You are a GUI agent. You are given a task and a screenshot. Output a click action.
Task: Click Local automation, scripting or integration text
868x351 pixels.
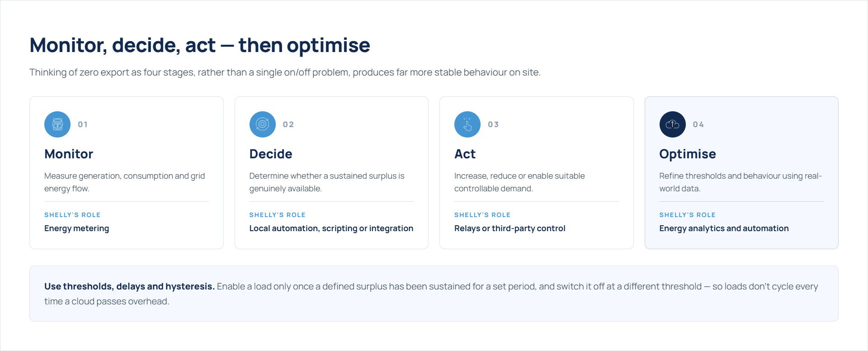331,228
